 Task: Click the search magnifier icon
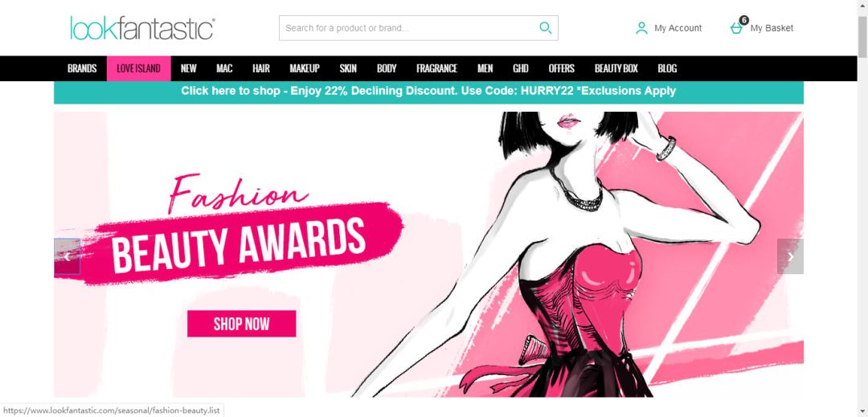(x=545, y=27)
